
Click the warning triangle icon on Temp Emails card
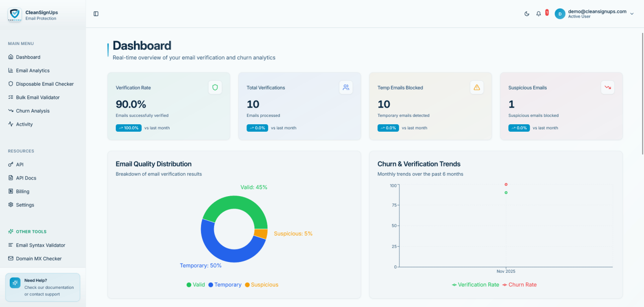[x=477, y=87]
